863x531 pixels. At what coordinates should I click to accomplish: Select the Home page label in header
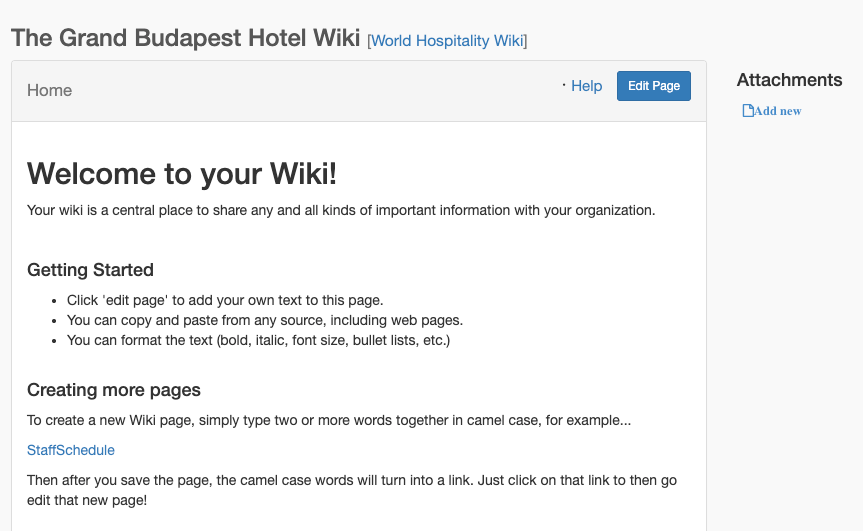coord(50,90)
